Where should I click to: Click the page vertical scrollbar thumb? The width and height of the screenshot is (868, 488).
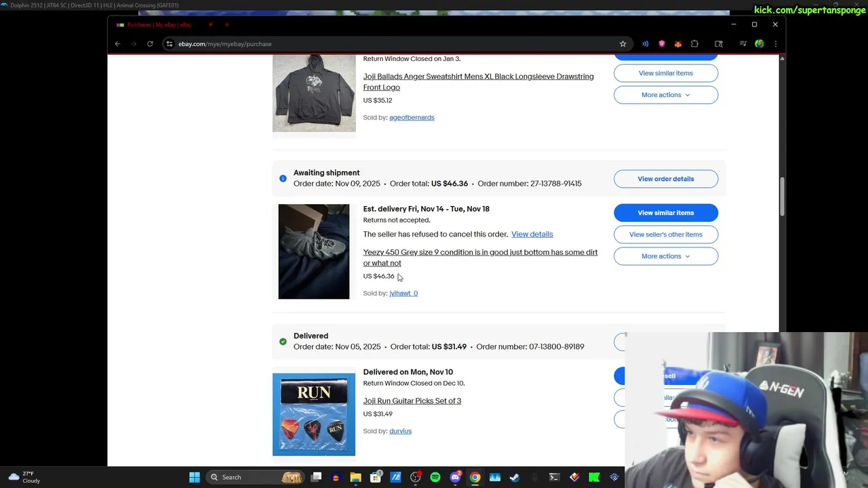[782, 195]
